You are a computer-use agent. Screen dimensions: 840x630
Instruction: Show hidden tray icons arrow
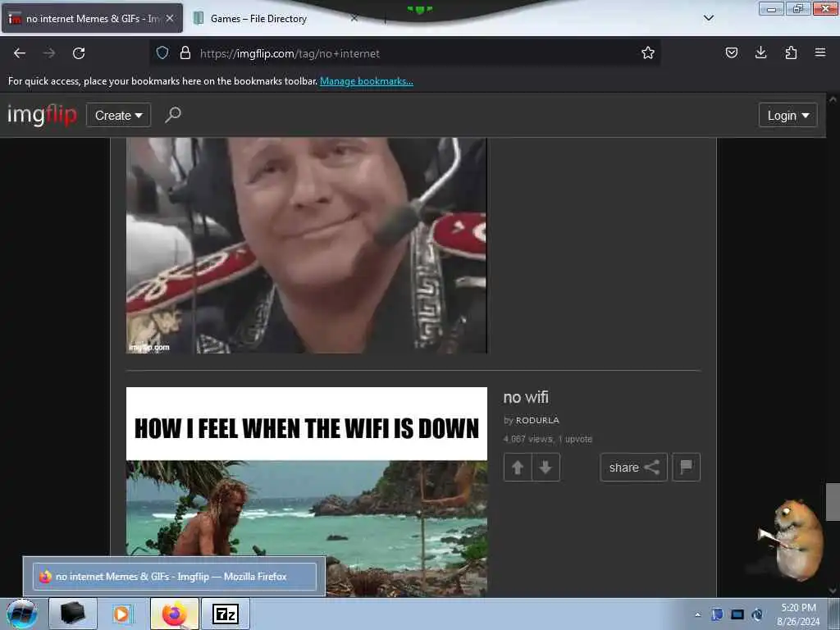tap(697, 614)
